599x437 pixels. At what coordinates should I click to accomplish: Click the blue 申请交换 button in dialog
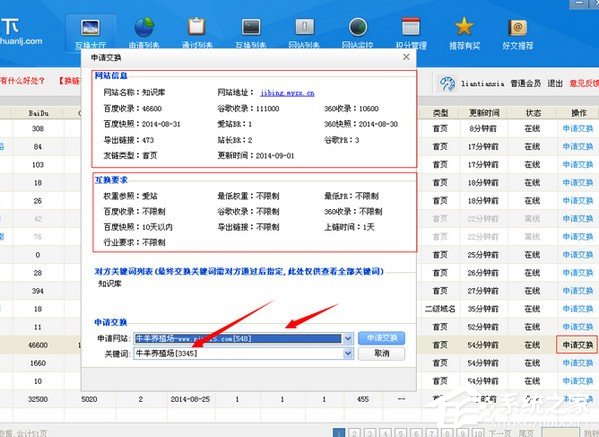point(381,338)
